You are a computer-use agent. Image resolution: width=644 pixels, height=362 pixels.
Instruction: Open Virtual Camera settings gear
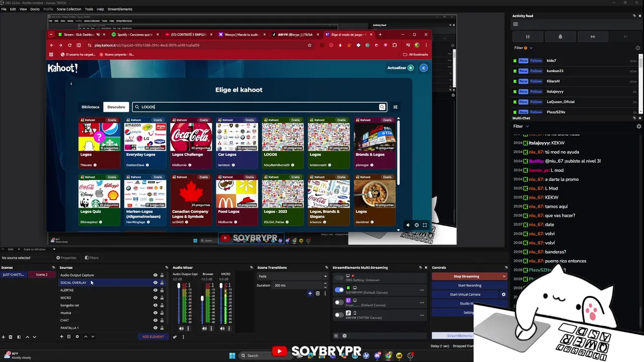pyautogui.click(x=504, y=295)
